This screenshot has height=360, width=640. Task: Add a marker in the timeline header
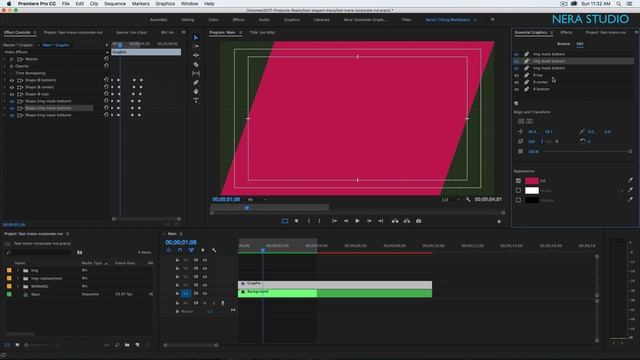[202, 250]
